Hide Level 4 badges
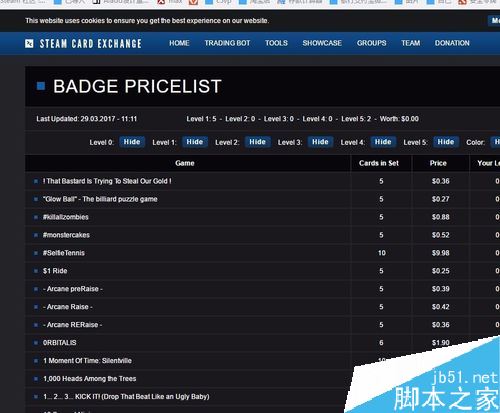Viewport: 500px width, 413px height. [x=383, y=142]
